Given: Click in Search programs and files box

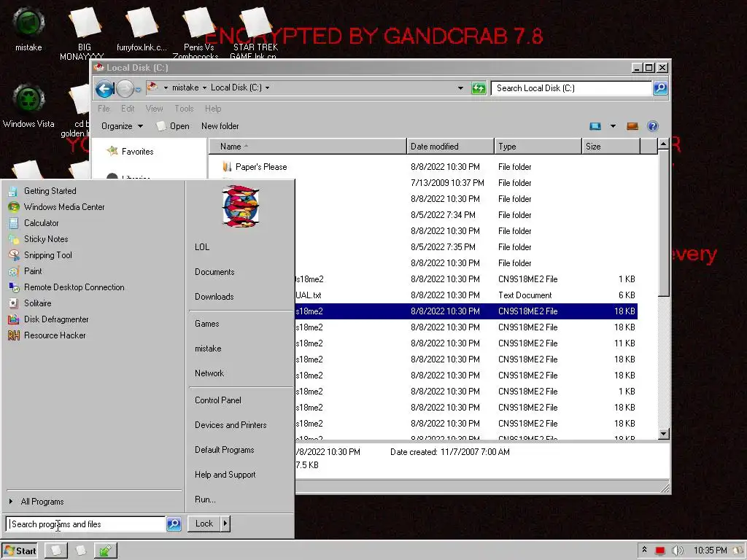Looking at the screenshot, I should coord(86,524).
